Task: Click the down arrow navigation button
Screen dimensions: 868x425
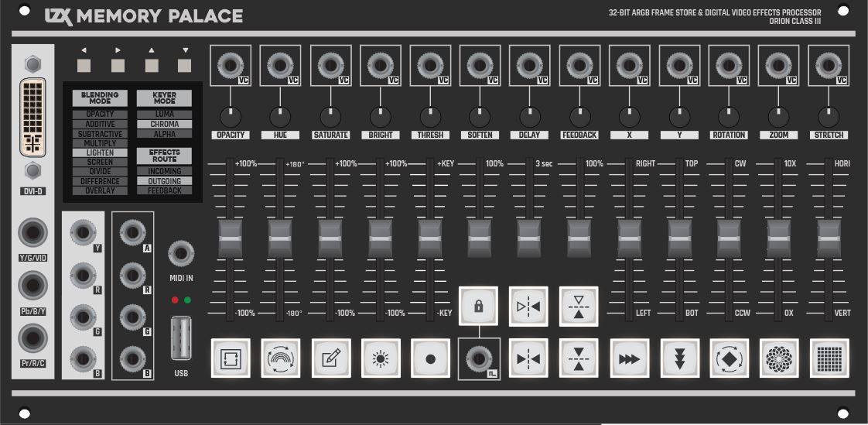Action: pyautogui.click(x=185, y=66)
